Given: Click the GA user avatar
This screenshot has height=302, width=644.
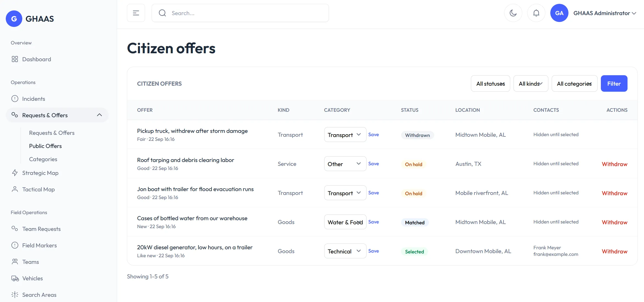Looking at the screenshot, I should click(559, 13).
